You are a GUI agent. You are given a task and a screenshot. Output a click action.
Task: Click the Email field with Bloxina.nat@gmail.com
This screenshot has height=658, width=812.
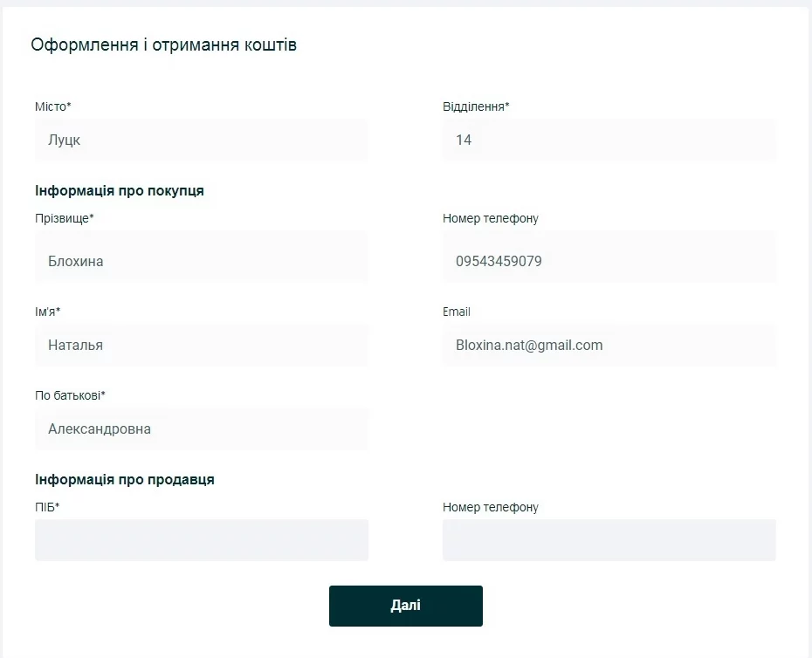pyautogui.click(x=609, y=345)
